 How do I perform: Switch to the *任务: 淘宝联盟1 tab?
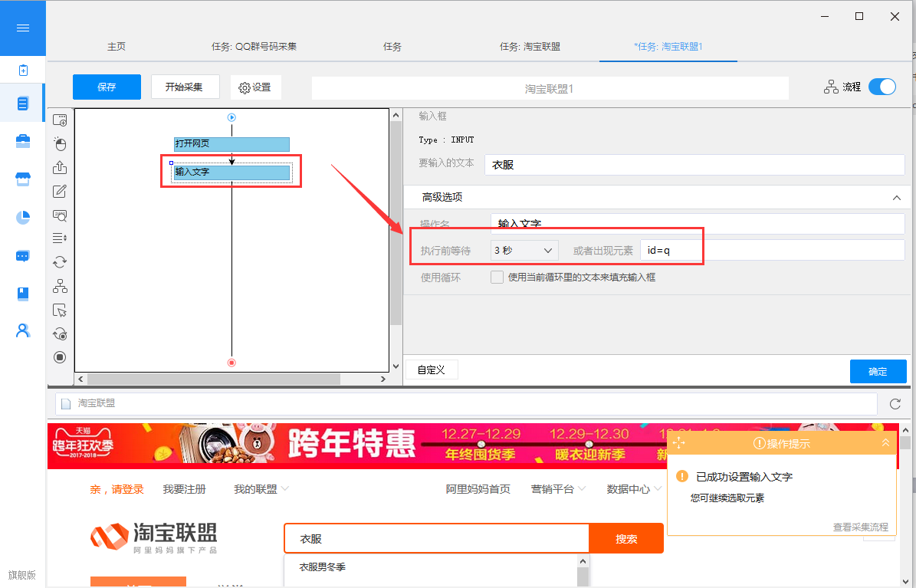coord(668,47)
